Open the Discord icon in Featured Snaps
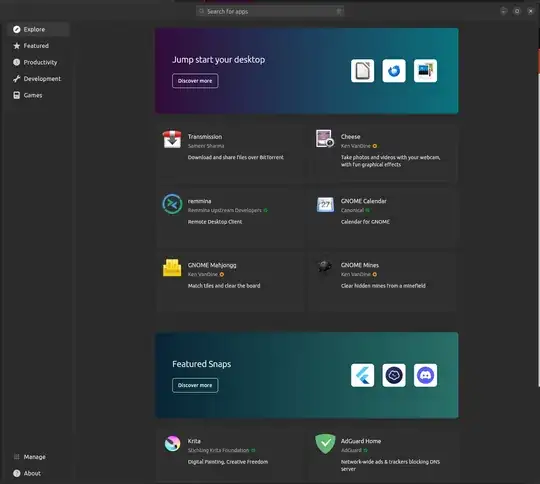The height and width of the screenshot is (484, 540). pos(425,375)
